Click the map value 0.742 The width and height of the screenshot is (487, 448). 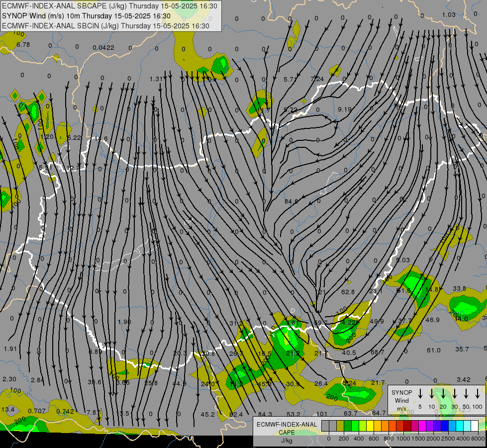coord(65,411)
